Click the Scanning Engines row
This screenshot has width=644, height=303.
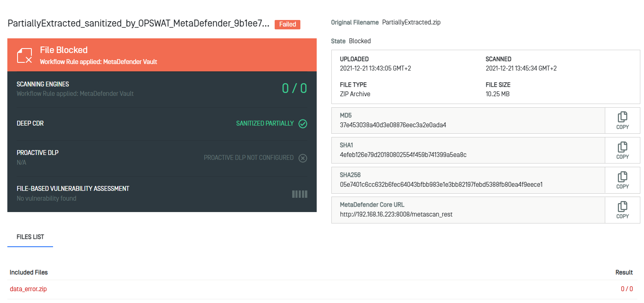pos(162,89)
